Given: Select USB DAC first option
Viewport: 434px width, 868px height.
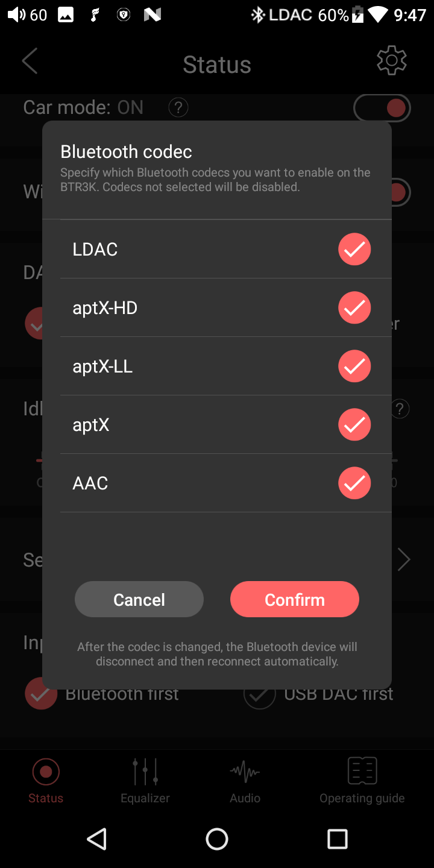Looking at the screenshot, I should [x=318, y=694].
